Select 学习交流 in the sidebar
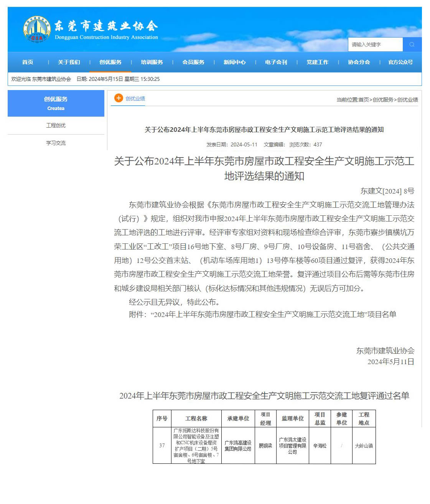Screen dimensions: 430x504 click(x=56, y=143)
